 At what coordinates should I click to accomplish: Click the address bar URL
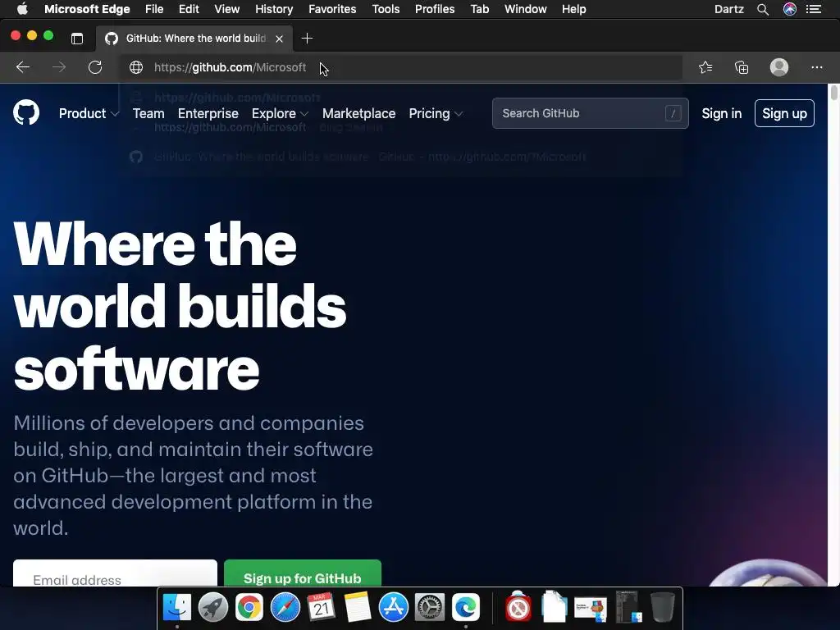pos(230,67)
